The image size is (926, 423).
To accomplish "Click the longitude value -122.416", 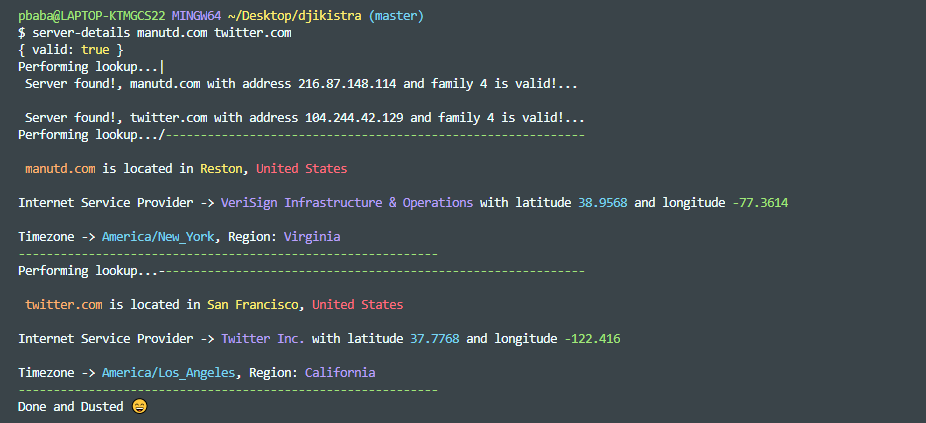I will coord(592,339).
